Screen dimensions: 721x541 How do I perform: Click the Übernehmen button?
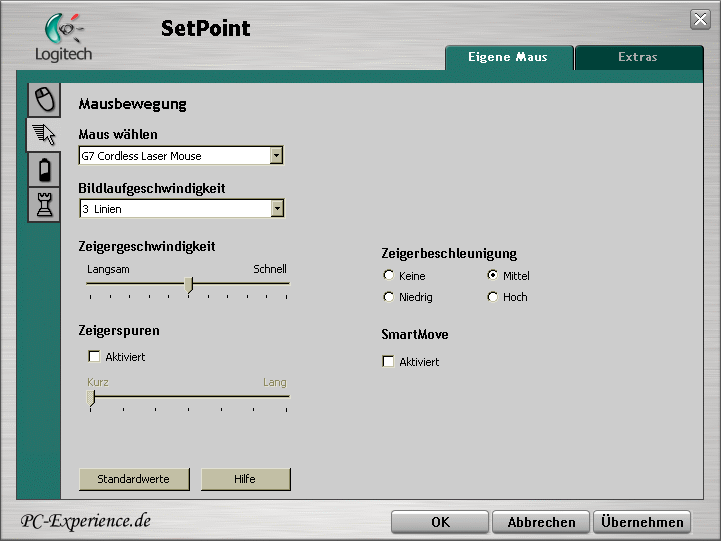pos(642,522)
